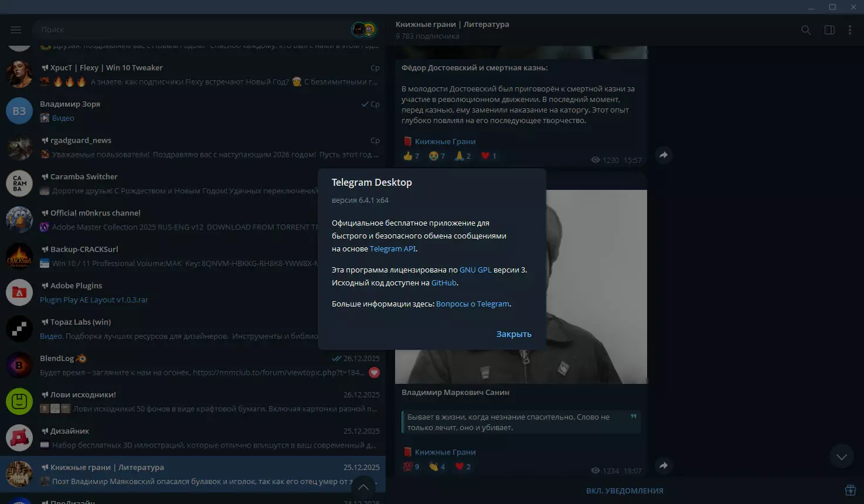Search within the channel via magnifier icon
This screenshot has height=504, width=864.
click(x=806, y=30)
